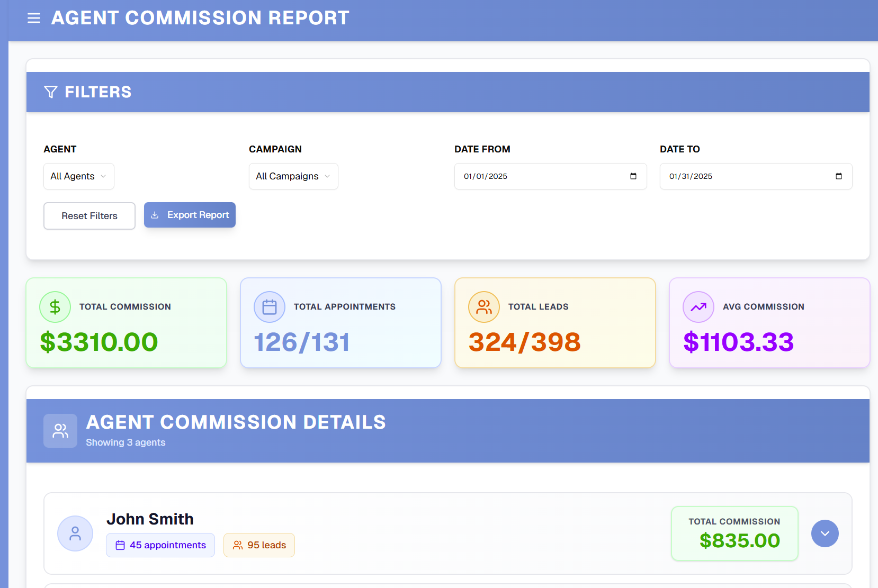The width and height of the screenshot is (878, 588).
Task: Select the 45 appointments badge for John Smith
Action: (160, 545)
